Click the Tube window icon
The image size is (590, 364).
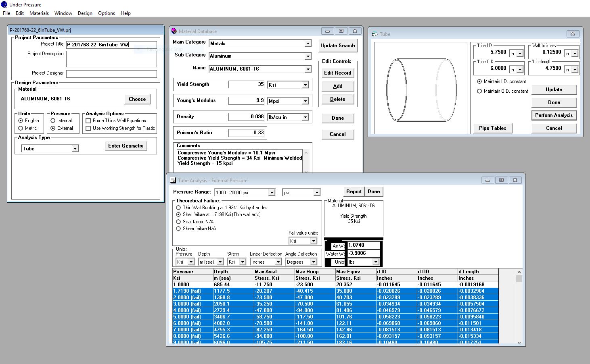(375, 34)
